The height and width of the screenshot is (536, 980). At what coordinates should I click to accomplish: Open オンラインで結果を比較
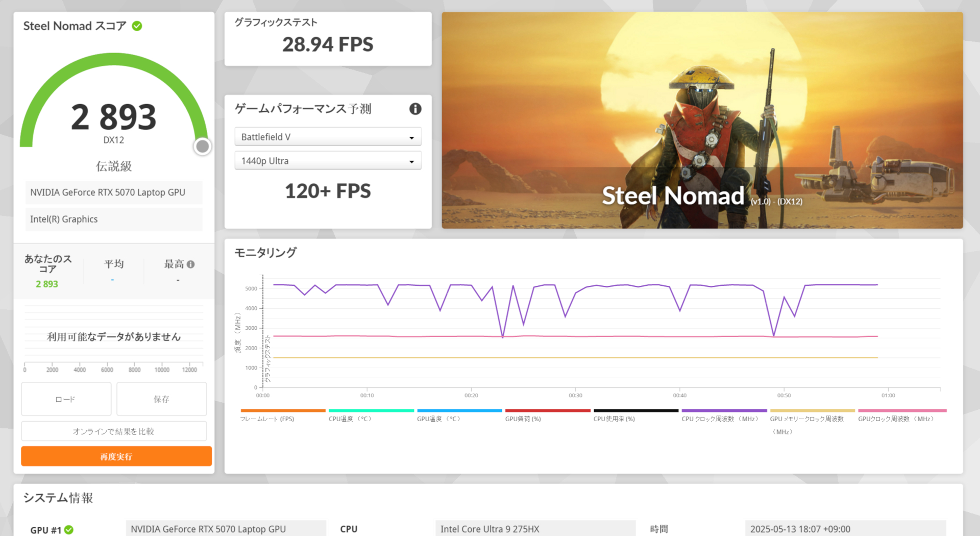tap(113, 431)
